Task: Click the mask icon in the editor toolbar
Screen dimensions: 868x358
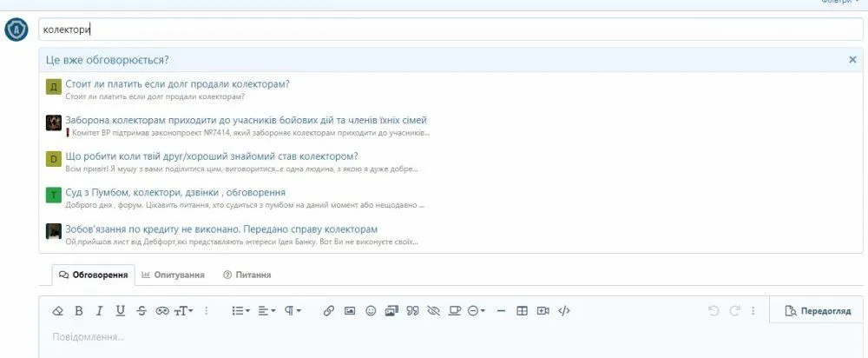Action: click(162, 311)
